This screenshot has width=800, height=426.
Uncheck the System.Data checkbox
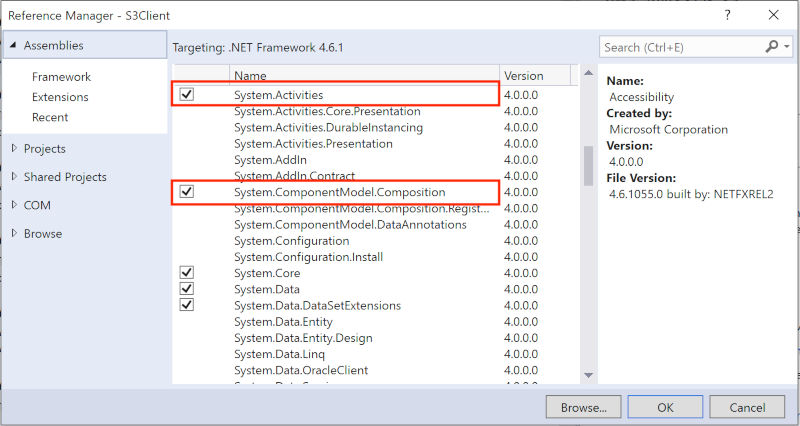pyautogui.click(x=186, y=289)
